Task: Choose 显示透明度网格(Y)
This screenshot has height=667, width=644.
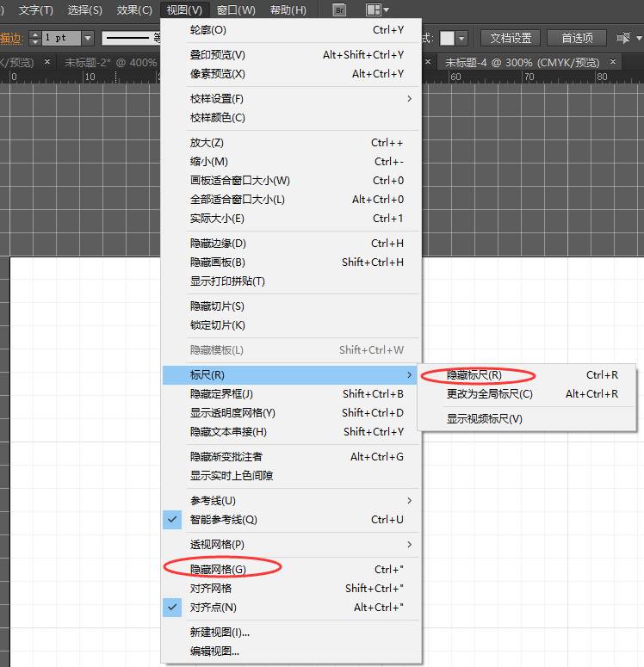Action: (x=292, y=413)
